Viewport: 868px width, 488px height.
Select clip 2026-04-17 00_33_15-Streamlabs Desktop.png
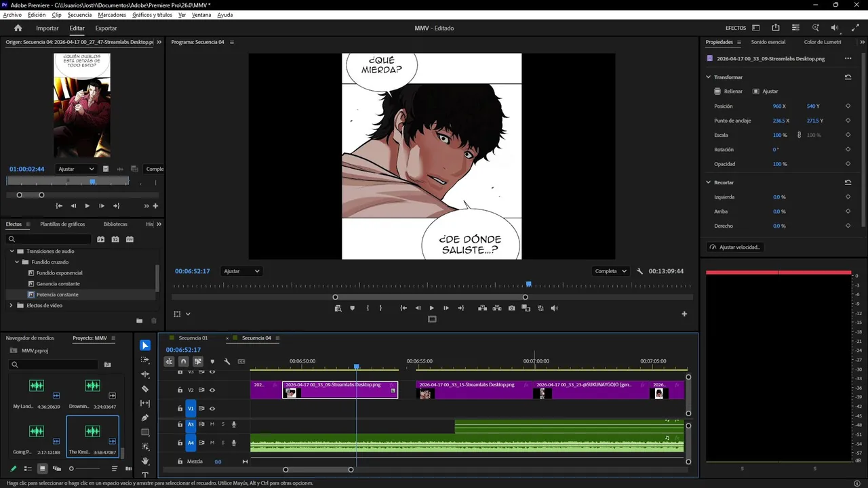tap(473, 390)
